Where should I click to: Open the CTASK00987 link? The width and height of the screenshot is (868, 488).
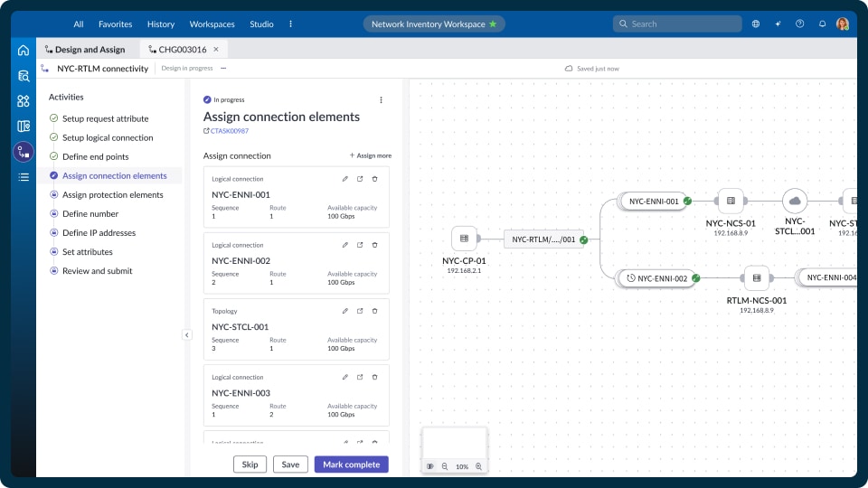(x=226, y=131)
